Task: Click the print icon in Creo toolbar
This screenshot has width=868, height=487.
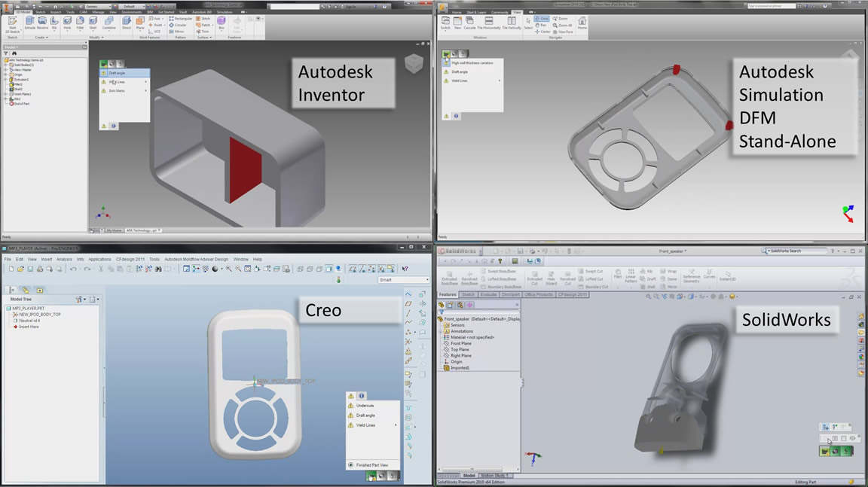Action: click(40, 269)
